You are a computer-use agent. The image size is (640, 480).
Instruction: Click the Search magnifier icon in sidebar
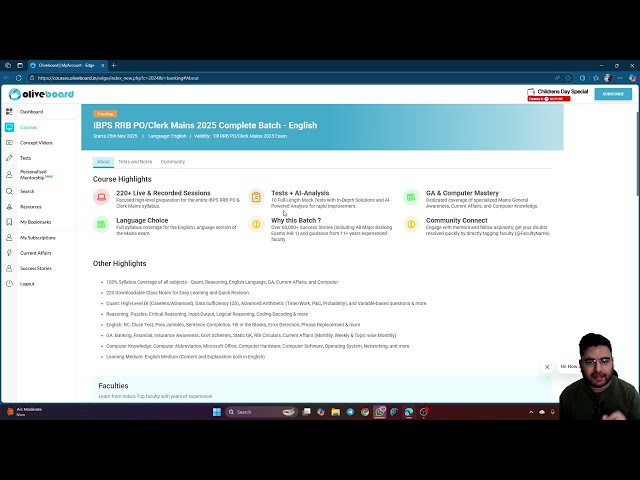[x=9, y=191]
